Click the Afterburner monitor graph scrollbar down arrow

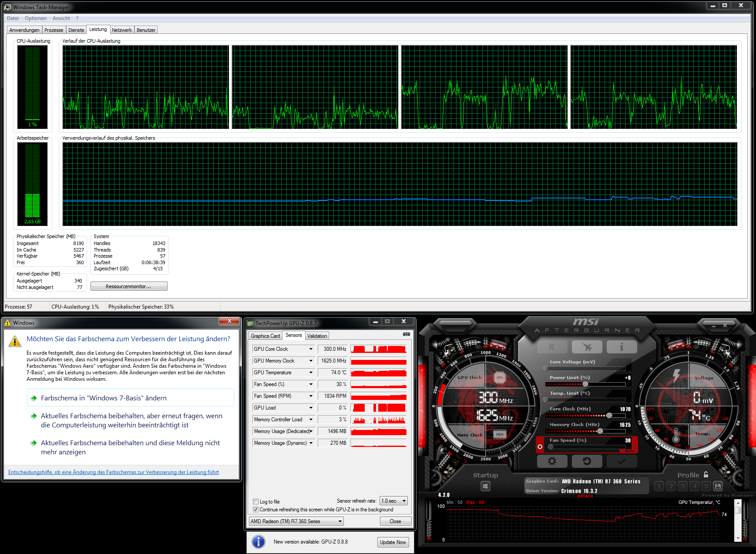[x=738, y=539]
